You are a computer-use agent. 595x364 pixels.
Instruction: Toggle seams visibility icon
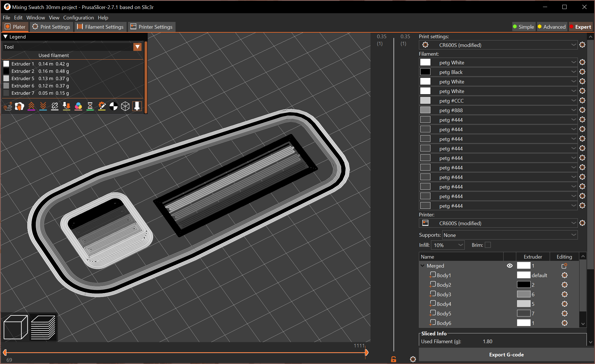55,106
